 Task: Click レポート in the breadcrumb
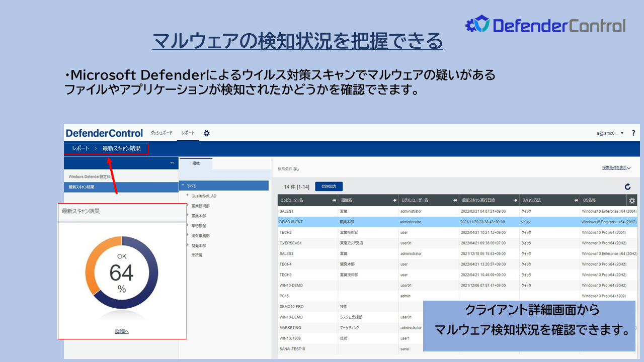click(80, 148)
